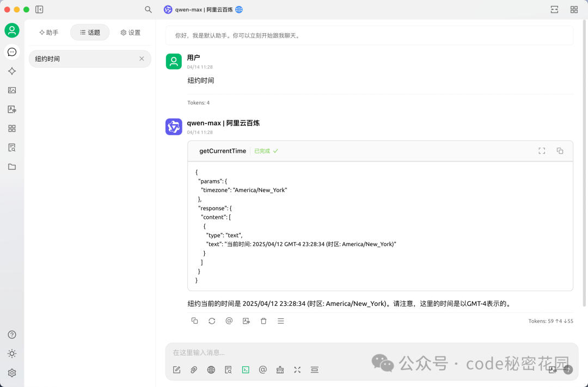Image resolution: width=588 pixels, height=387 pixels.
Task: Open app settings gear at sidebar bottom
Action: [12, 373]
